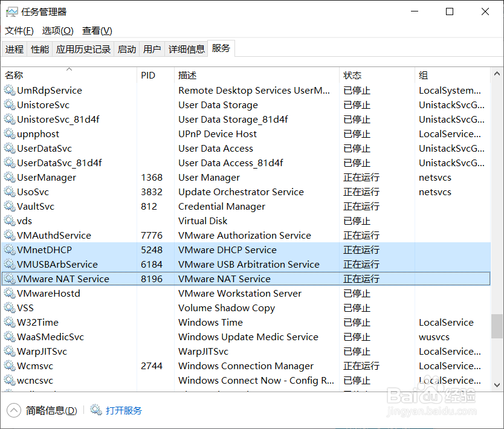This screenshot has height=429, width=504.
Task: Click the Task Manager title bar icon
Action: (x=11, y=11)
